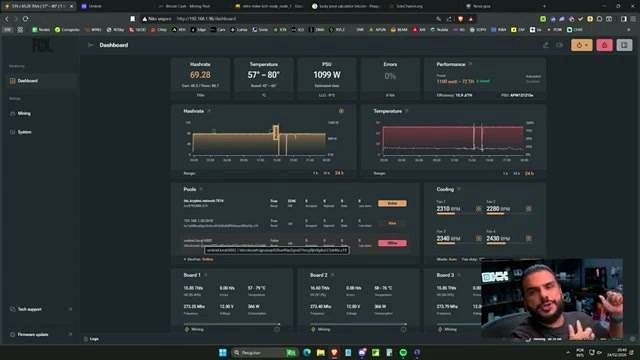The image size is (640, 360).
Task: Open the Spotify icon in taskbar
Action: [x=403, y=352]
